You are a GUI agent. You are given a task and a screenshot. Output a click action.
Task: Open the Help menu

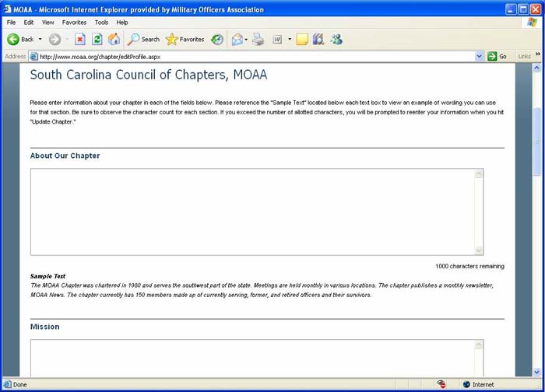pos(122,23)
